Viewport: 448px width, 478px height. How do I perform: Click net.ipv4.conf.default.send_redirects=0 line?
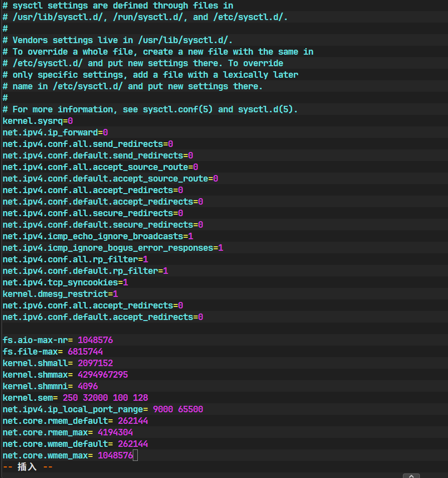pyautogui.click(x=98, y=156)
